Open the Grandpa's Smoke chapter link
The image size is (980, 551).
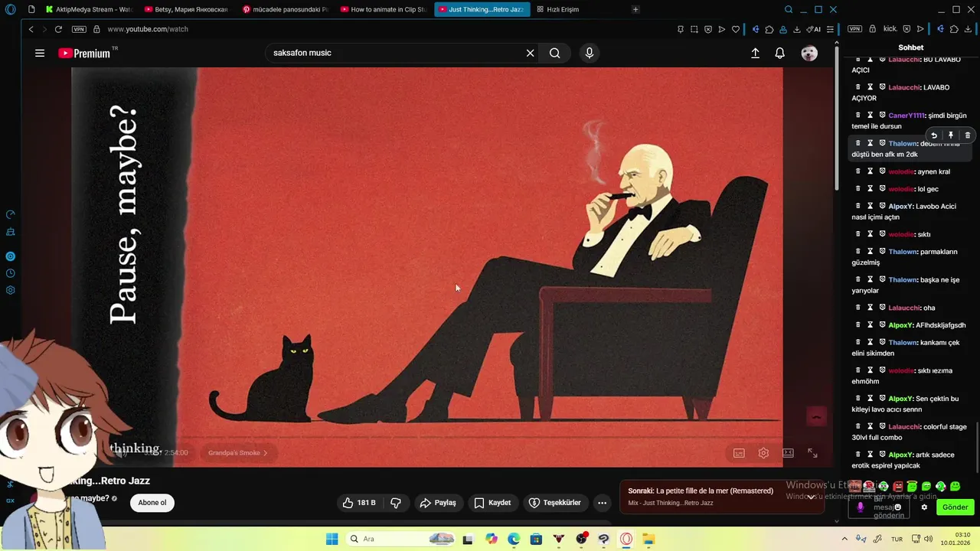coord(238,453)
